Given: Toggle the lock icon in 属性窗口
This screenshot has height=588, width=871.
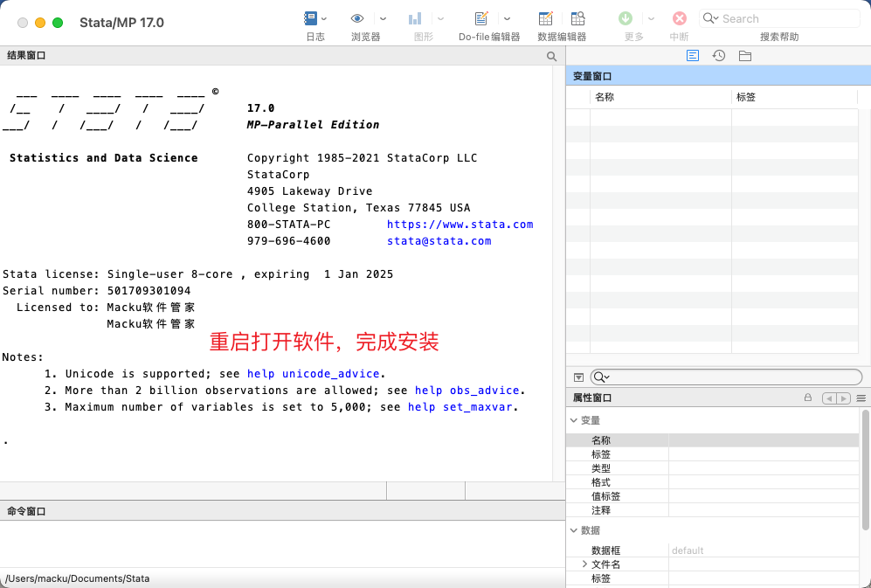Looking at the screenshot, I should tap(808, 398).
